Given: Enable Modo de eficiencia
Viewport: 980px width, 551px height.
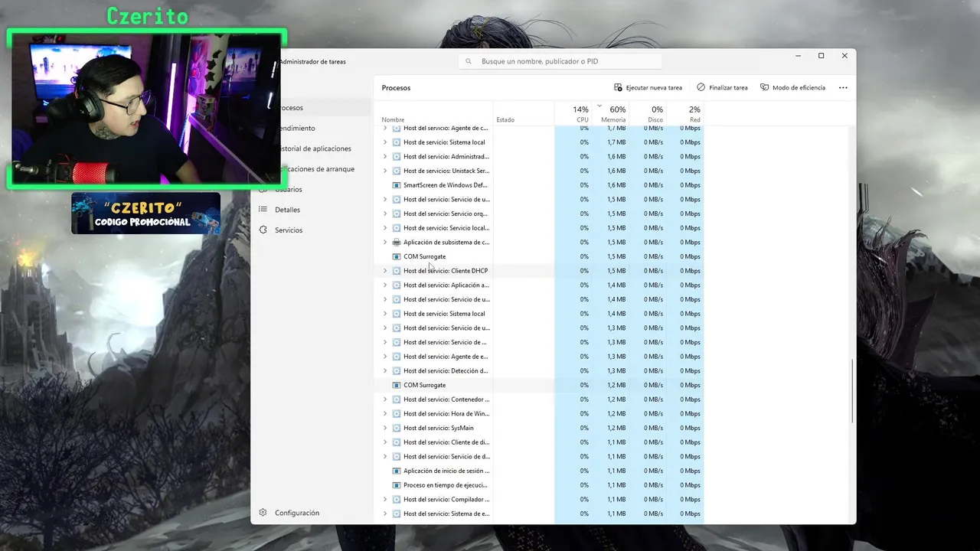Looking at the screenshot, I should tap(792, 88).
